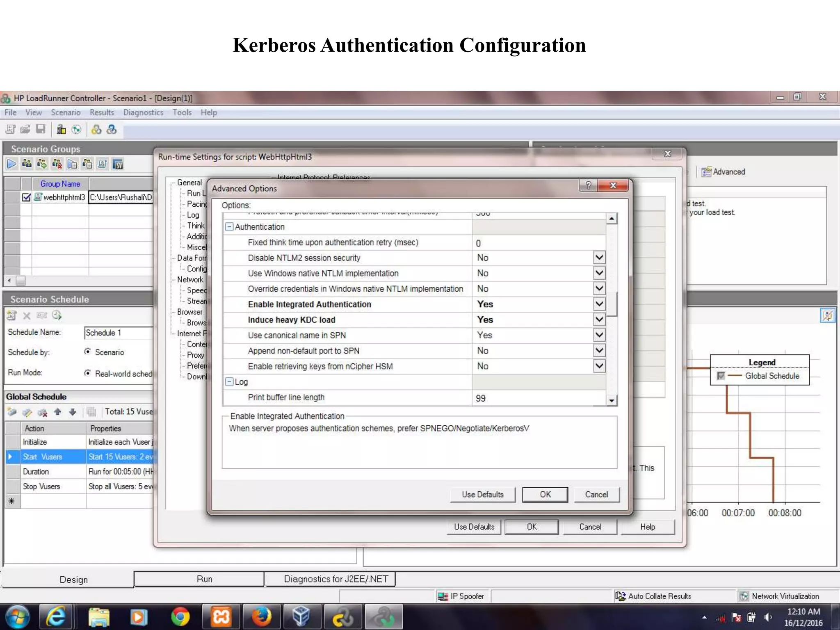The width and height of the screenshot is (840, 630).
Task: Open Enable retrieving keys from nCipher HSM dropdown
Action: coord(599,366)
